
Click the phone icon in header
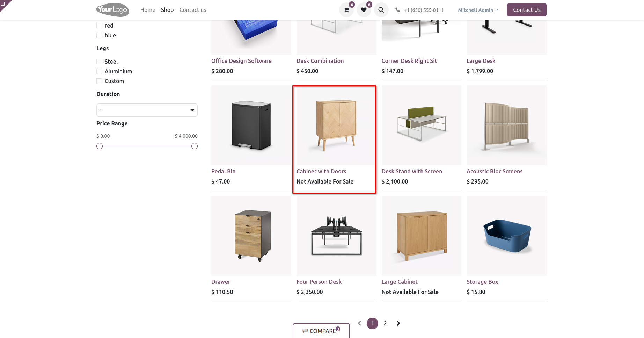coord(397,10)
